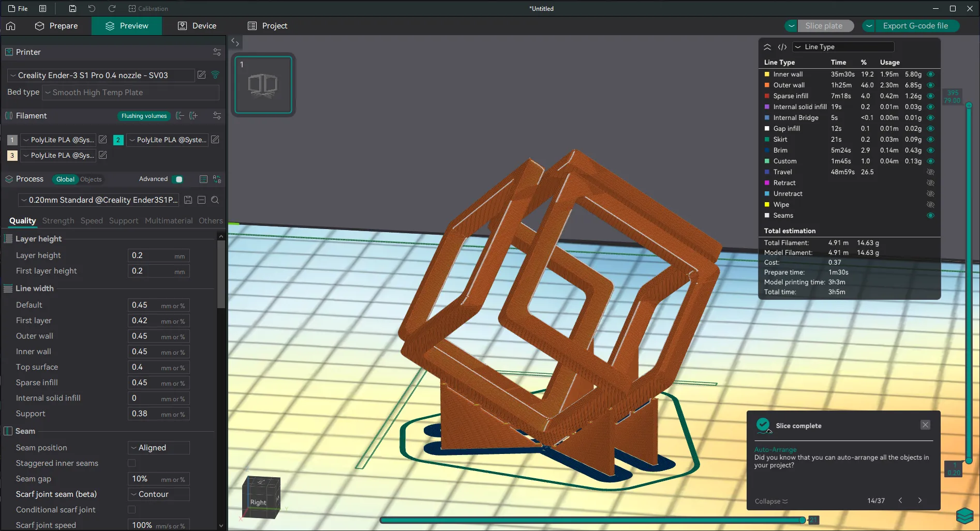Switch to the Prepare tab
The height and width of the screenshot is (531, 980).
tap(56, 26)
